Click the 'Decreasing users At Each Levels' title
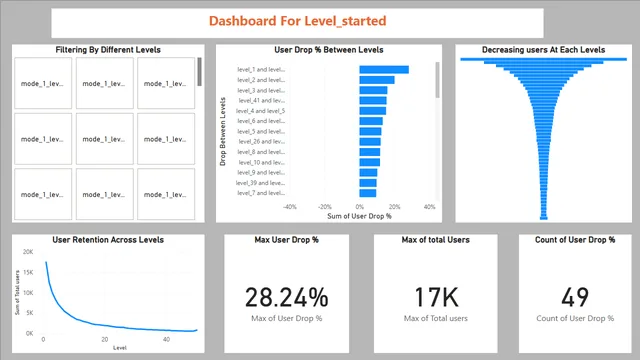This screenshot has height=360, width=640. (543, 50)
